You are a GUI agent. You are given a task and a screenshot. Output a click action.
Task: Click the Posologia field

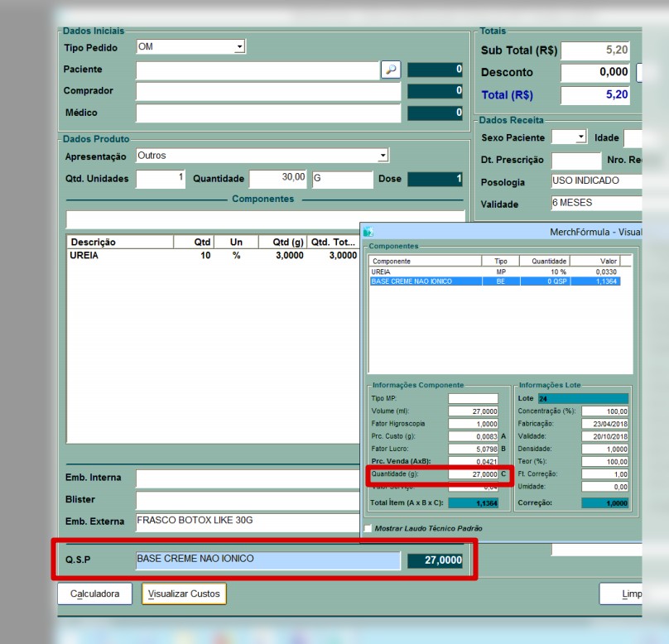596,181
